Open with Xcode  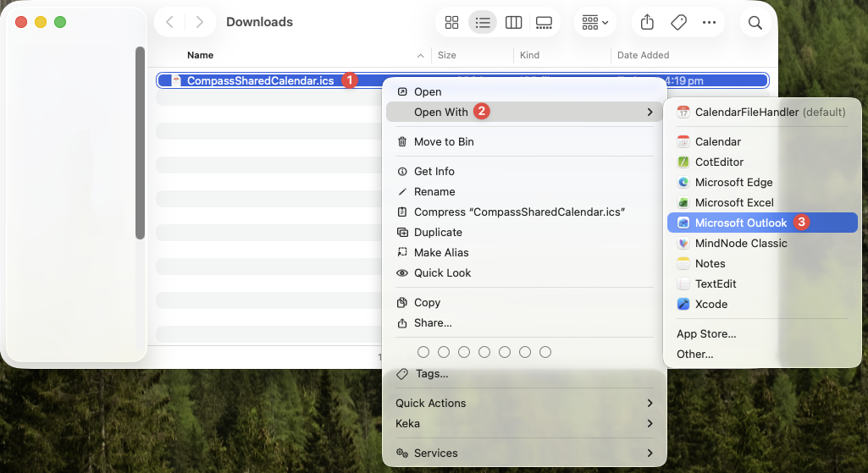tap(762, 305)
